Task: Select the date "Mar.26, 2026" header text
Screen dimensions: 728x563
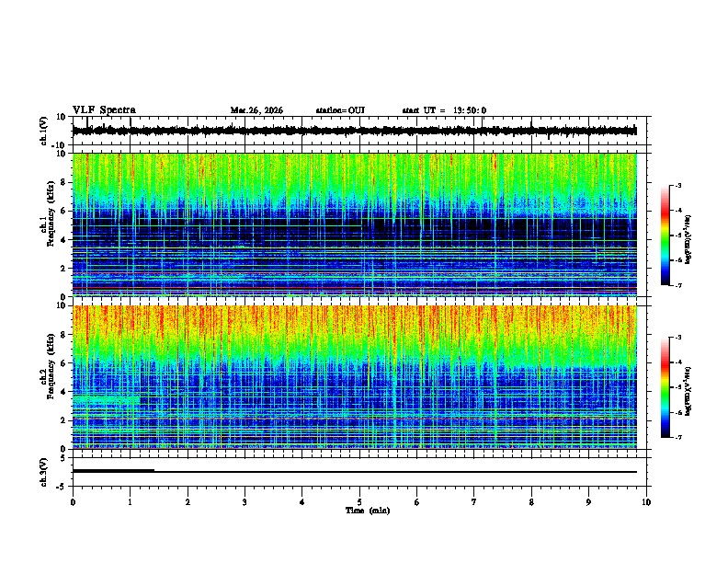Action: click(x=256, y=110)
